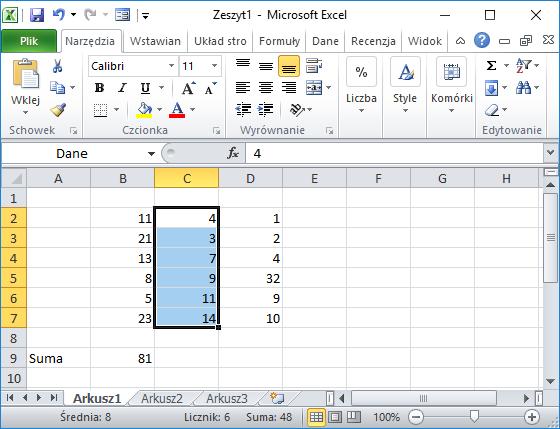Customize Quick Access Toolbar dropdown

(145, 16)
